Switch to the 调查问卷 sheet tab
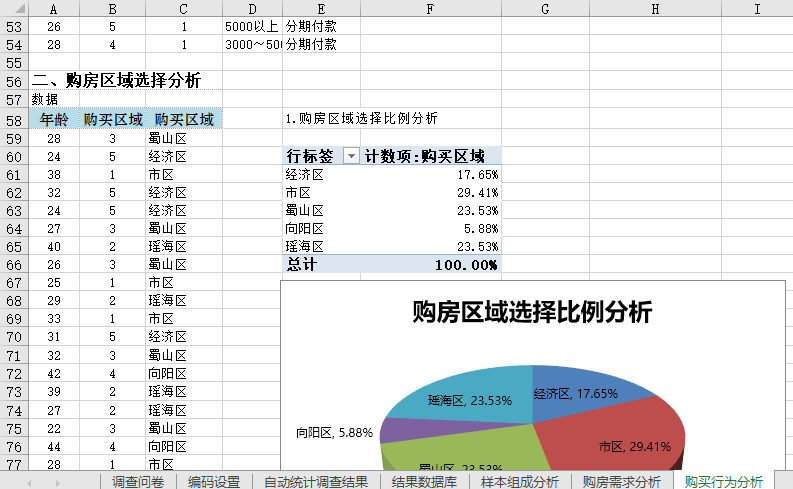 coord(139,481)
